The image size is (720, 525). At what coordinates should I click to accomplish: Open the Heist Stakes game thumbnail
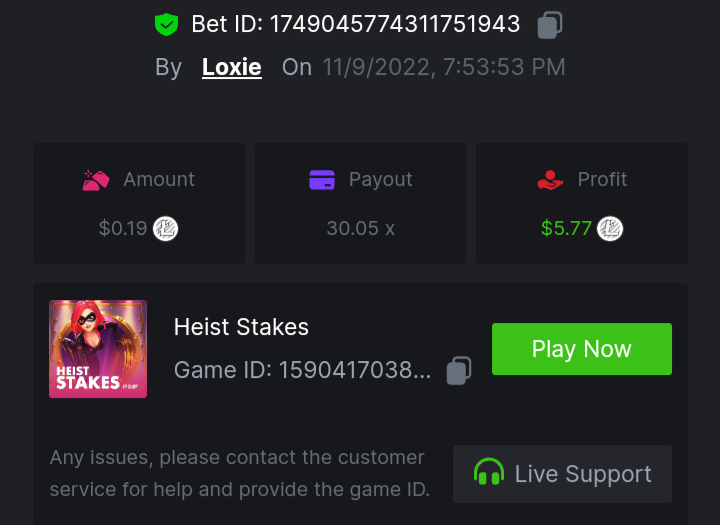98,349
